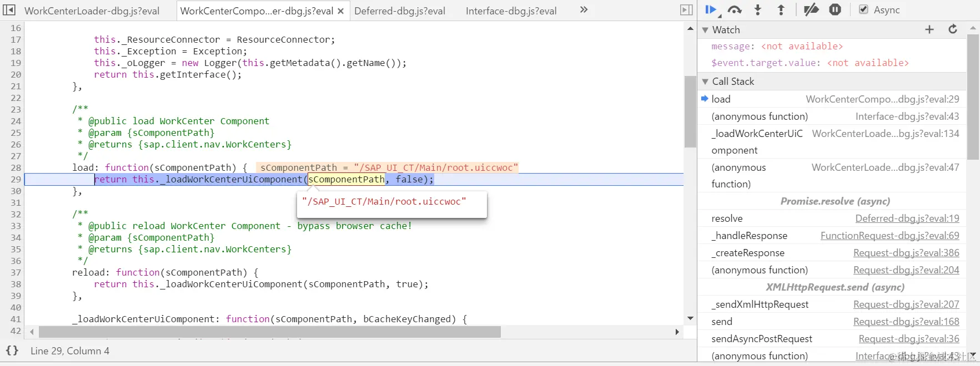This screenshot has width=980, height=366.
Task: Open Request-dbg.js?eval:36 link
Action: (909, 339)
